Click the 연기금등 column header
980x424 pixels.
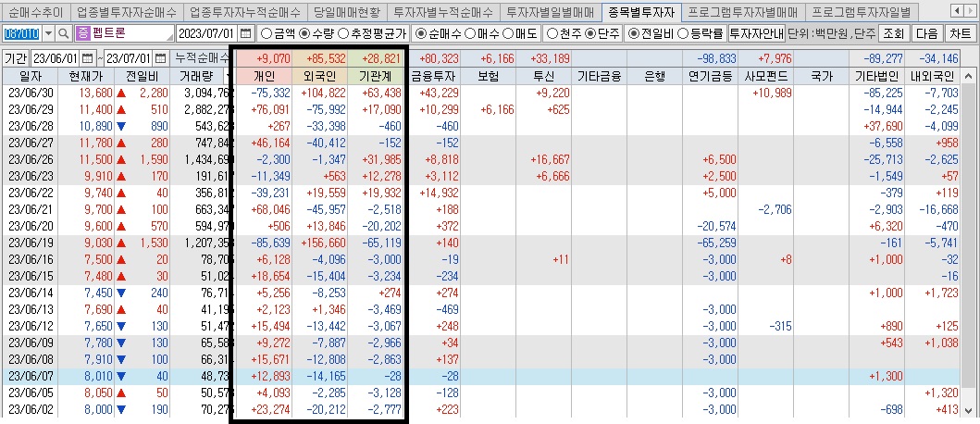coord(710,76)
